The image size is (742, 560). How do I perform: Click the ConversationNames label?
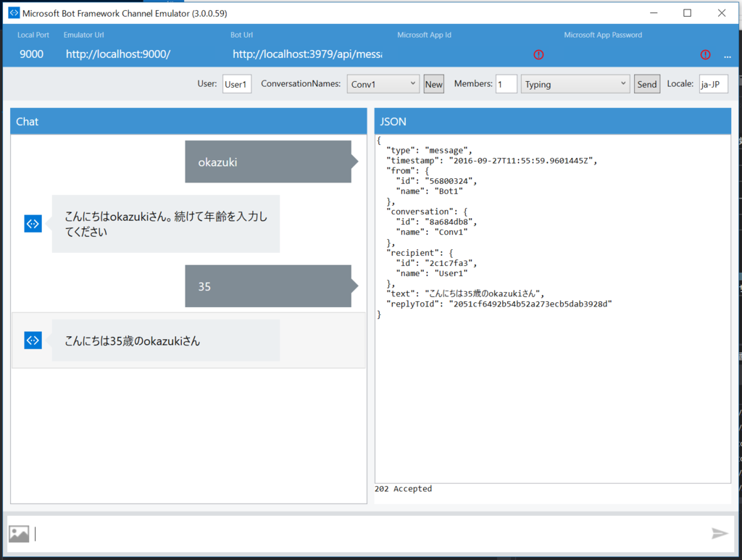(301, 84)
